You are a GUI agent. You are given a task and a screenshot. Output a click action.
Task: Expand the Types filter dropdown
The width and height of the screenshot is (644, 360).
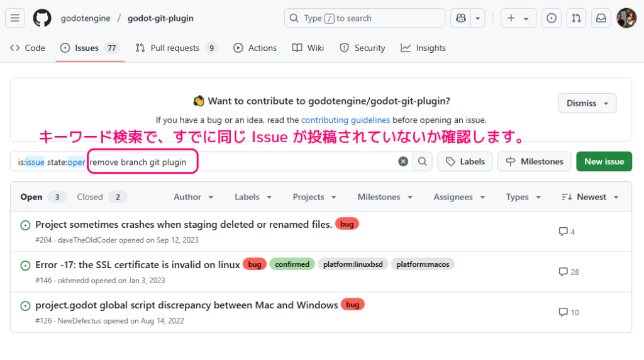pyautogui.click(x=523, y=197)
